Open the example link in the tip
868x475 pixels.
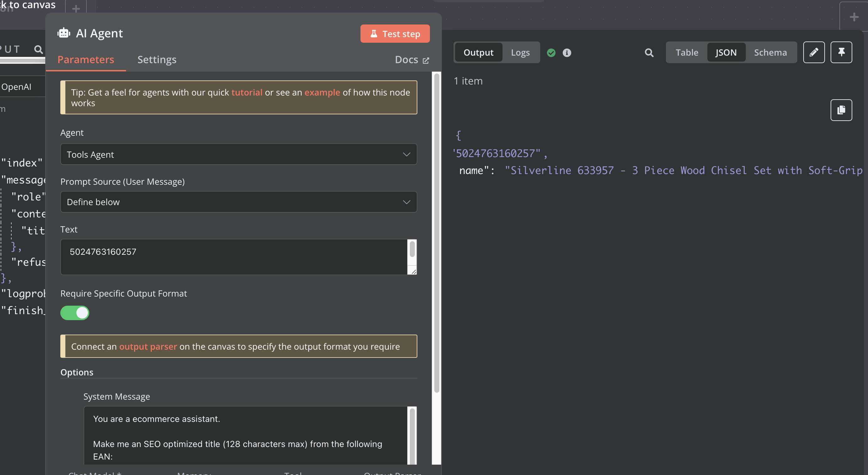click(322, 92)
